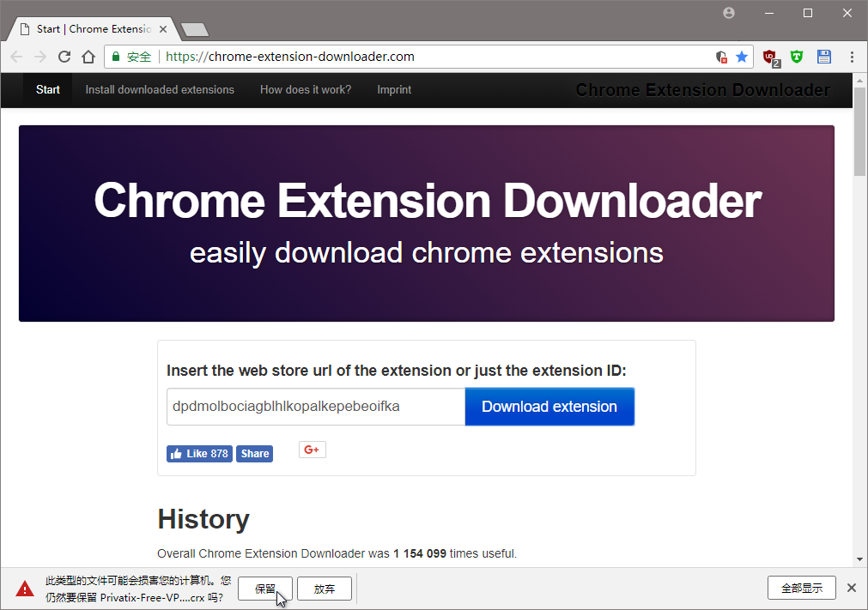
Task: Open the uBlock Origin extension icon
Action: tap(771, 57)
